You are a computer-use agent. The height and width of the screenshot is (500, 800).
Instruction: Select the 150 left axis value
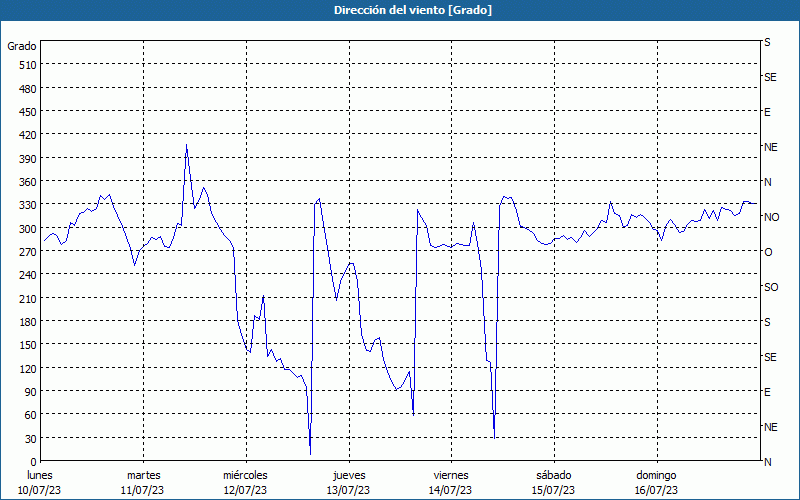point(28,345)
